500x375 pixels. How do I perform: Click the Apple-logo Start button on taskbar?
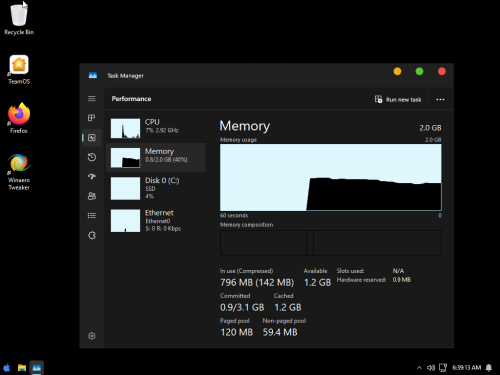(x=7, y=368)
